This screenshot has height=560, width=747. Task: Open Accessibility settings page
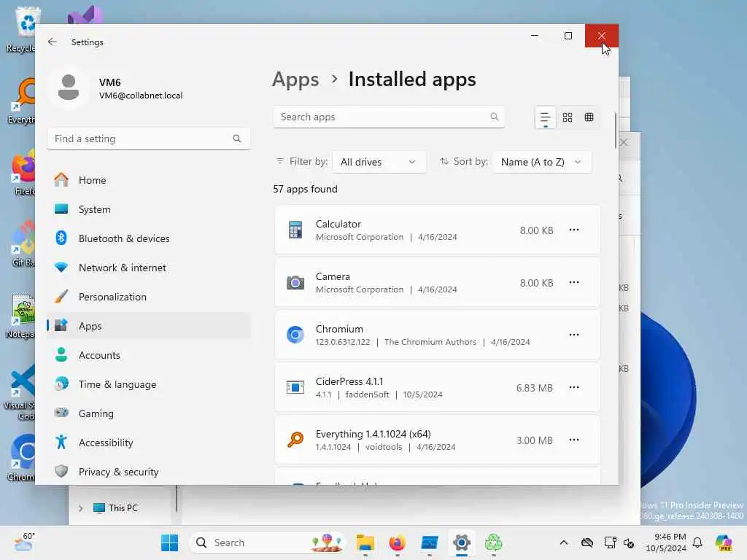148,443
